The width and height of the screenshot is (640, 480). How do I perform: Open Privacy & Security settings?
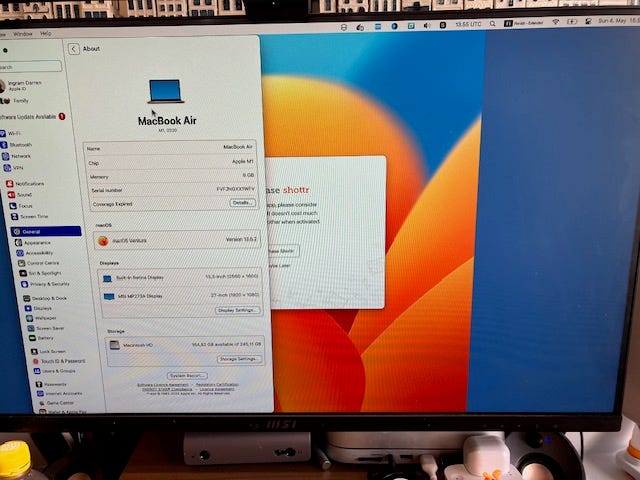point(46,284)
